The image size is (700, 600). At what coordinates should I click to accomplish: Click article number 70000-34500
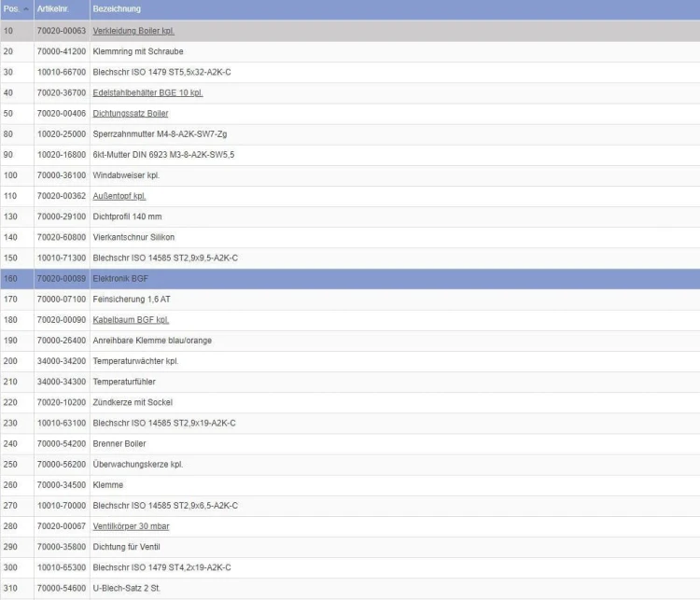[62, 485]
